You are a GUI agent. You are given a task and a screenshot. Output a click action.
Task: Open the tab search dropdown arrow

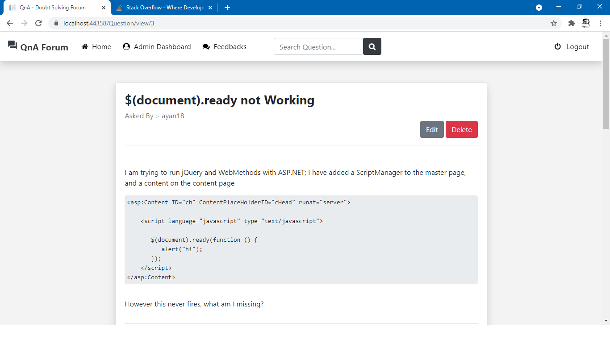pyautogui.click(x=539, y=8)
